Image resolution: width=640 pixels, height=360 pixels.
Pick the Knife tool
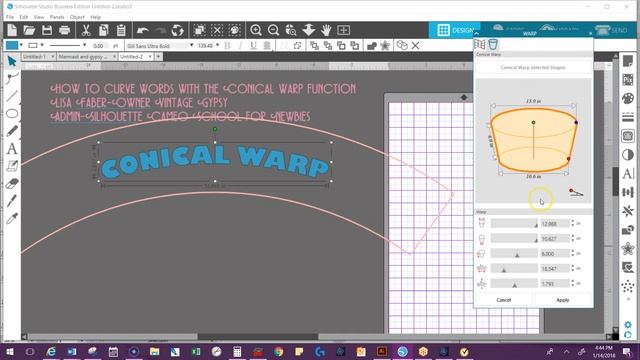(12, 201)
